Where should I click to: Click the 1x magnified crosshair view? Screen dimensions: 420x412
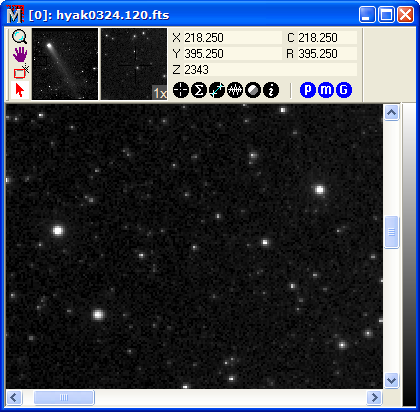click(x=134, y=64)
